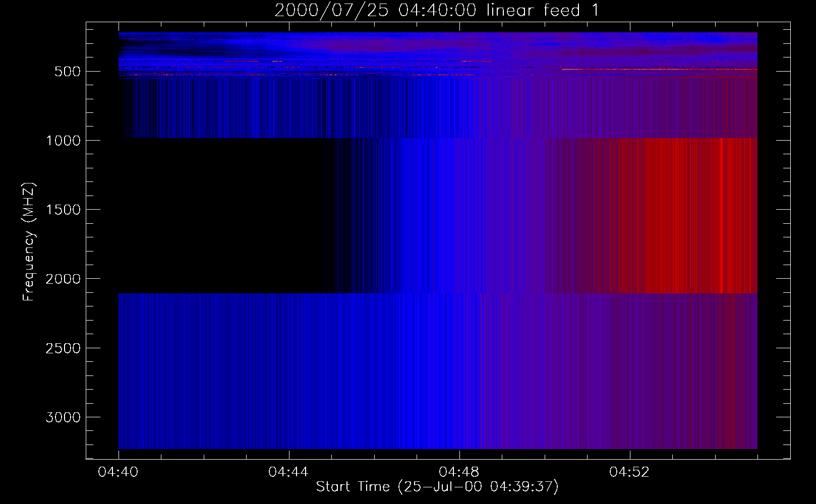Select the 2500 frequency tick label
The width and height of the screenshot is (816, 504).
63,348
